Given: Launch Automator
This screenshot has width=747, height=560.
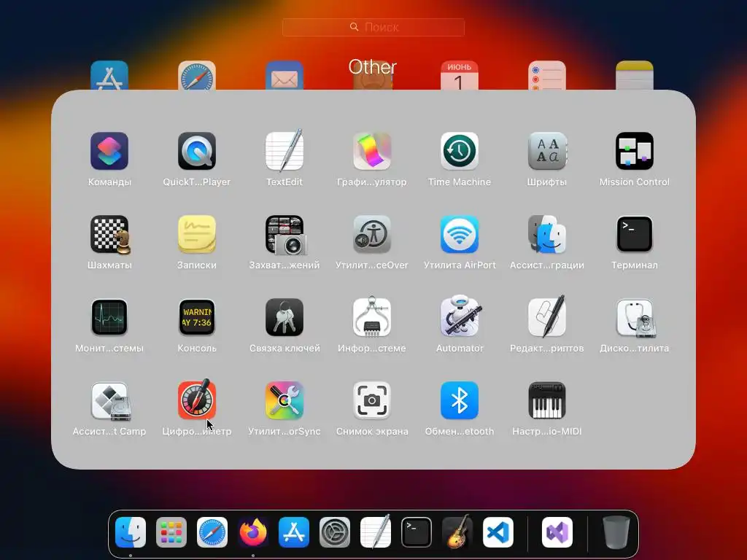Looking at the screenshot, I should (460, 317).
